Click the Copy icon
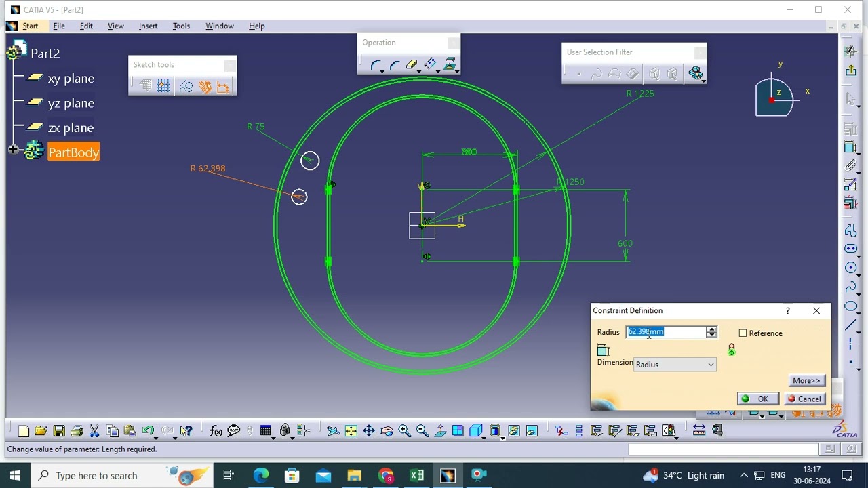This screenshot has height=488, width=868. tap(112, 431)
